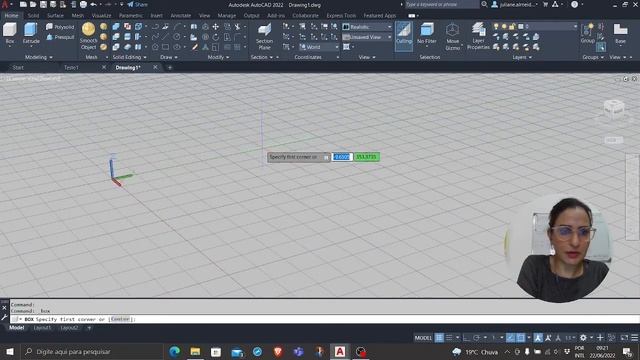Expand the Solid Editing panel
This screenshot has height=360, width=640.
point(129,57)
